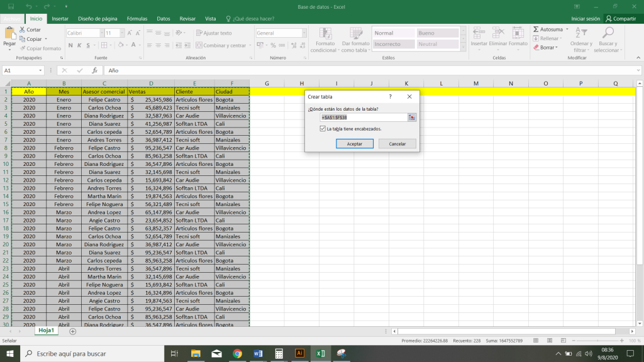Viewport: 644px width, 362px height.
Task: Select the Hoja1 sheet tab
Action: click(x=46, y=331)
